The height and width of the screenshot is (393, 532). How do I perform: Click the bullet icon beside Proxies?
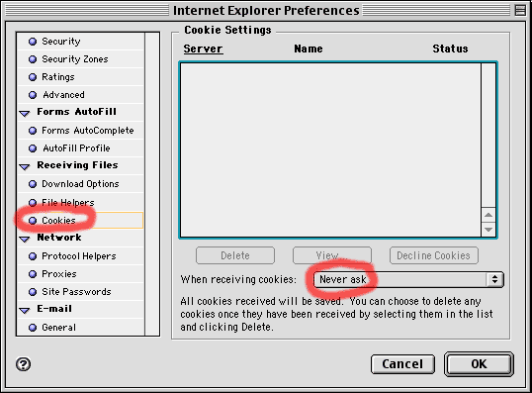tap(33, 274)
